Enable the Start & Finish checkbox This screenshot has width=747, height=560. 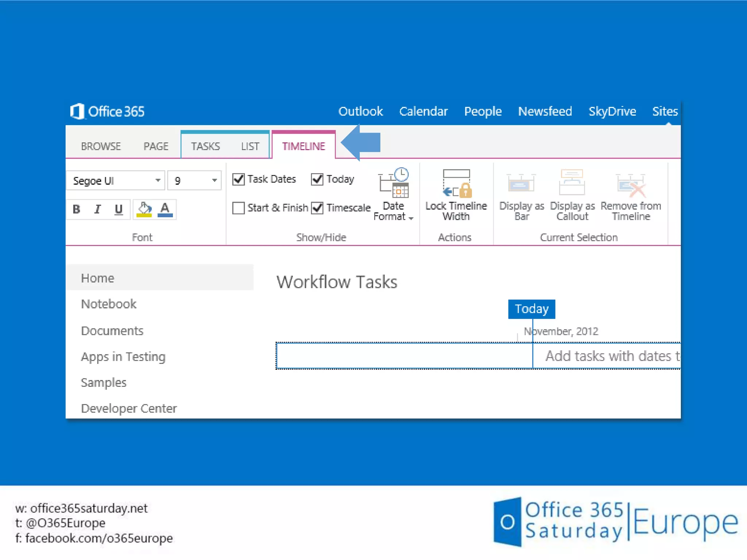[239, 208]
